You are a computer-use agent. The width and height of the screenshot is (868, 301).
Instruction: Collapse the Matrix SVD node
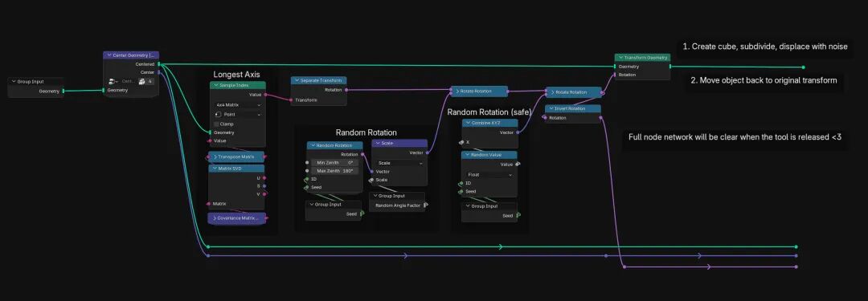(x=214, y=169)
